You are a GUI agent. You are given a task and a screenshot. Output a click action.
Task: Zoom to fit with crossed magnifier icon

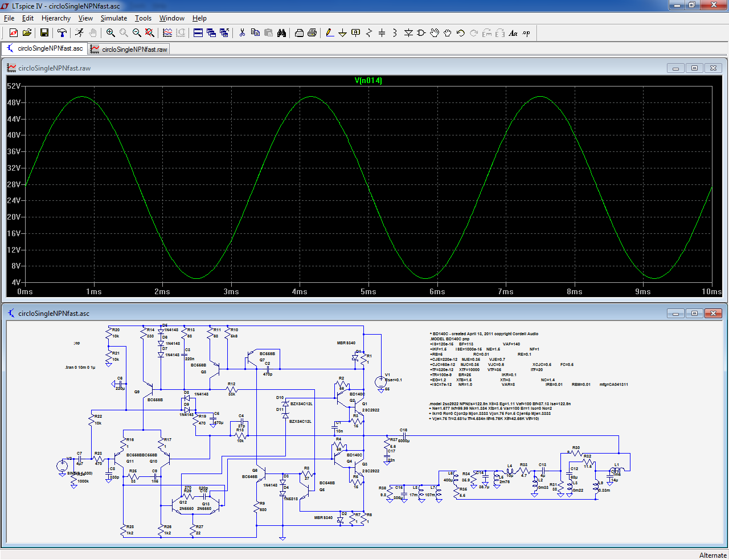click(150, 33)
